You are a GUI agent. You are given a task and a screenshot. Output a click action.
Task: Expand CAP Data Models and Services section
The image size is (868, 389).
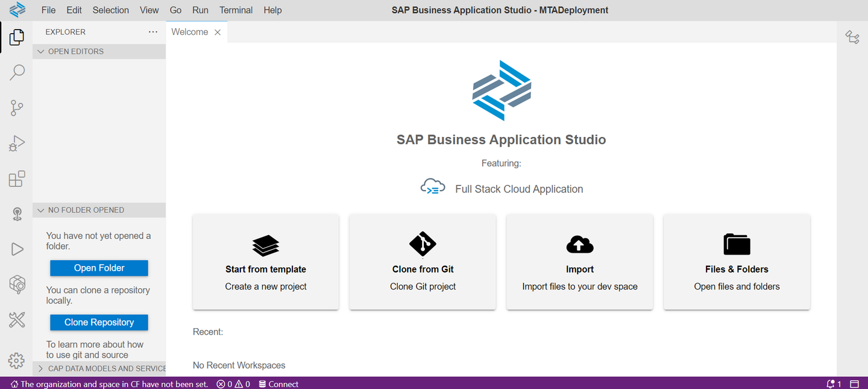tap(99, 368)
